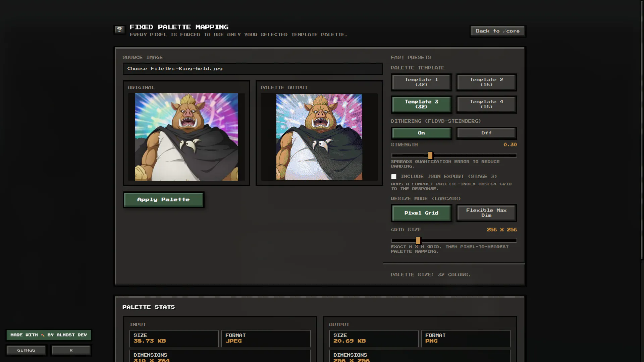Click the output size 20.69 KB value
Image resolution: width=644 pixels, height=362 pixels.
pyautogui.click(x=350, y=341)
